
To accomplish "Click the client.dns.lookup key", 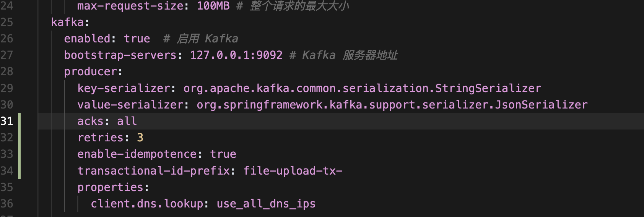I will coord(147,204).
